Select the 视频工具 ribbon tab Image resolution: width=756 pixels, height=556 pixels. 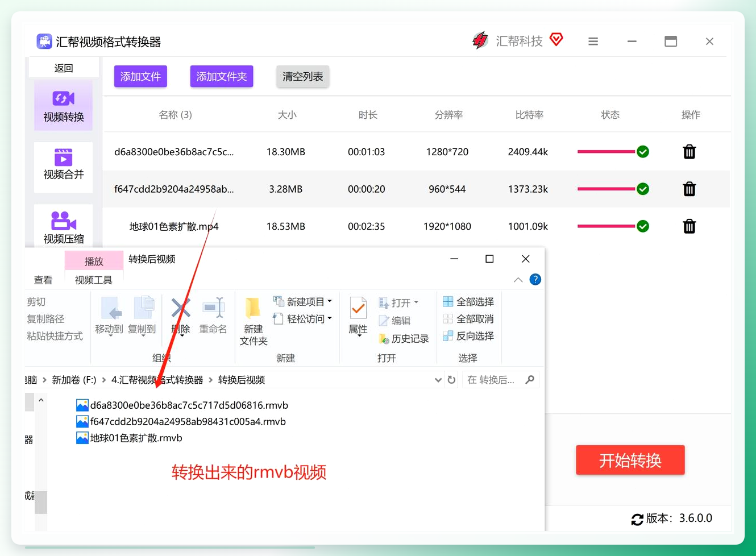coord(94,280)
